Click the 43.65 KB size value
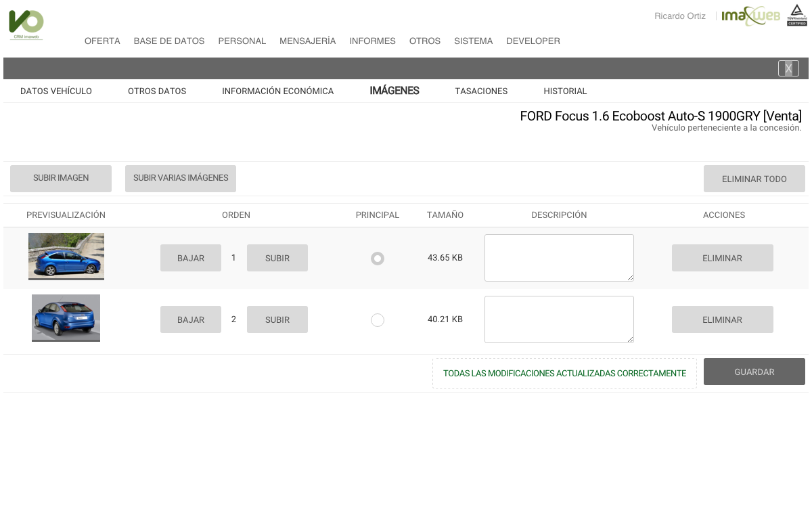The image size is (812, 532). click(445, 258)
